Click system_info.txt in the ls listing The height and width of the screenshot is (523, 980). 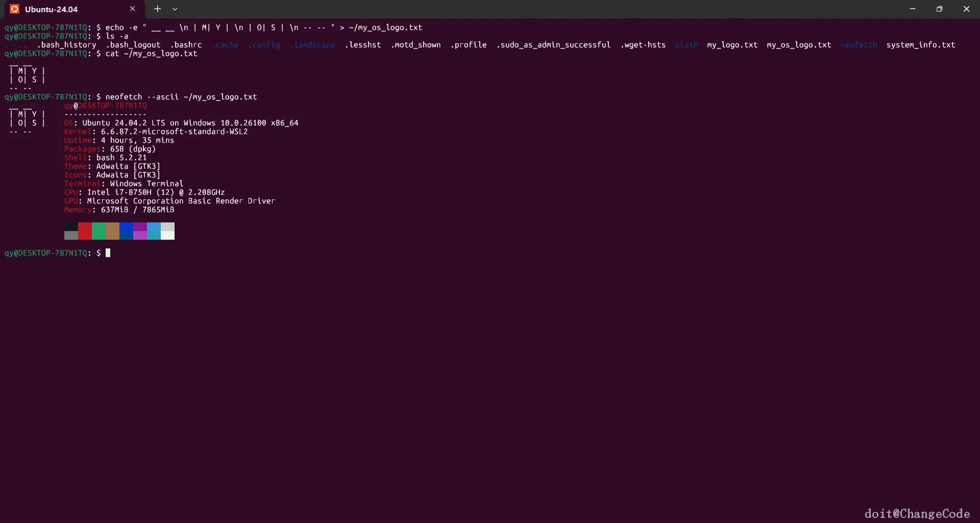(x=920, y=45)
